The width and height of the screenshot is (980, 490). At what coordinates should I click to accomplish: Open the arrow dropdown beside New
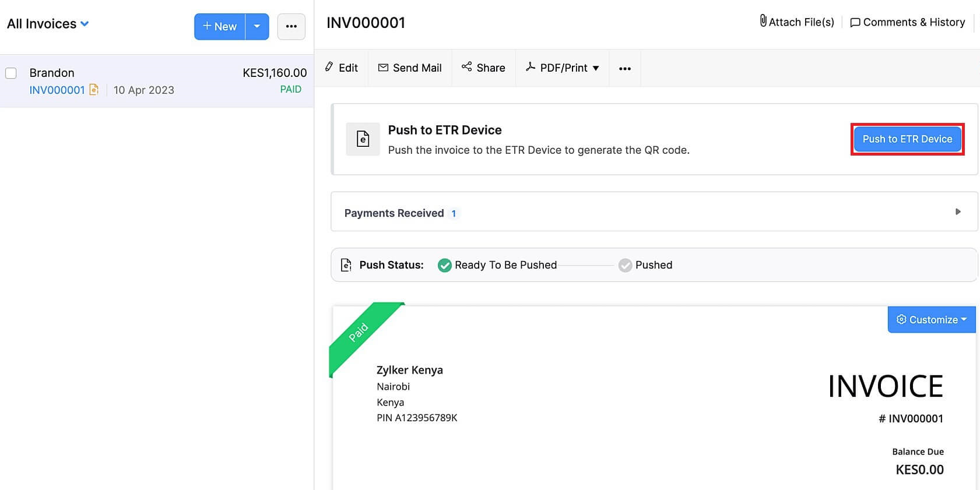[x=257, y=26]
